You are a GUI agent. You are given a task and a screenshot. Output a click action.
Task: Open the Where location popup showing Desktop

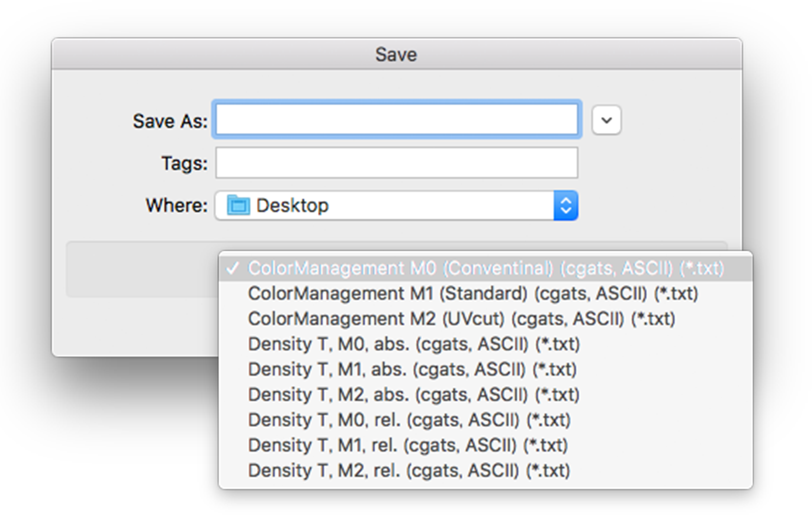click(x=384, y=206)
